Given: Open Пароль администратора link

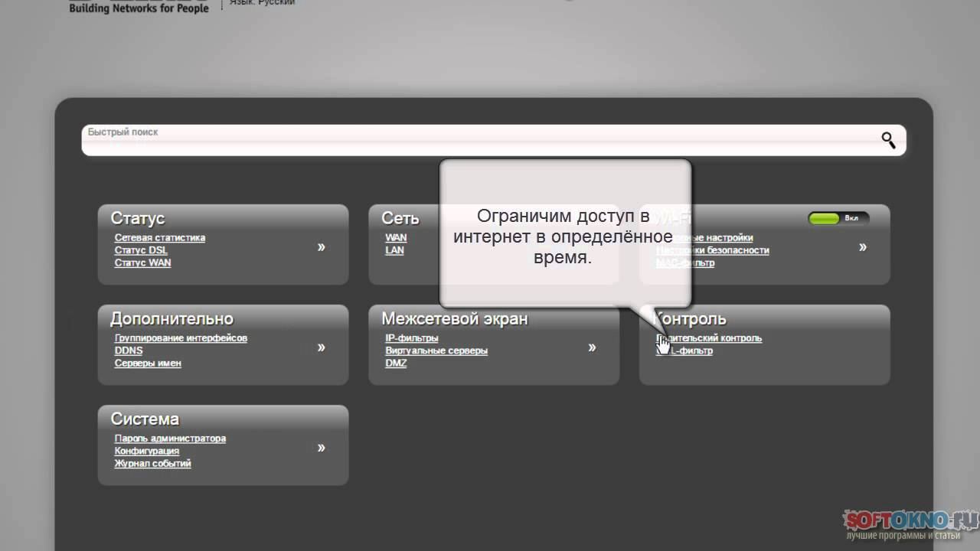Looking at the screenshot, I should (x=170, y=439).
